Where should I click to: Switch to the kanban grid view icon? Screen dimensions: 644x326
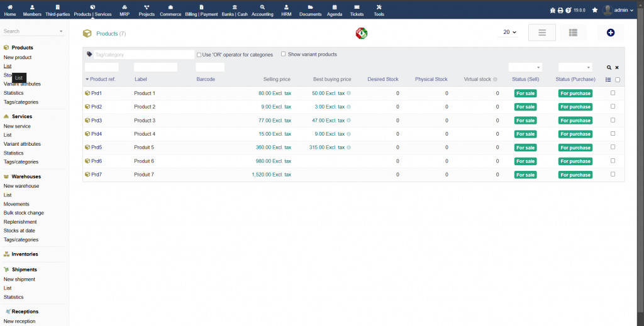pyautogui.click(x=573, y=33)
